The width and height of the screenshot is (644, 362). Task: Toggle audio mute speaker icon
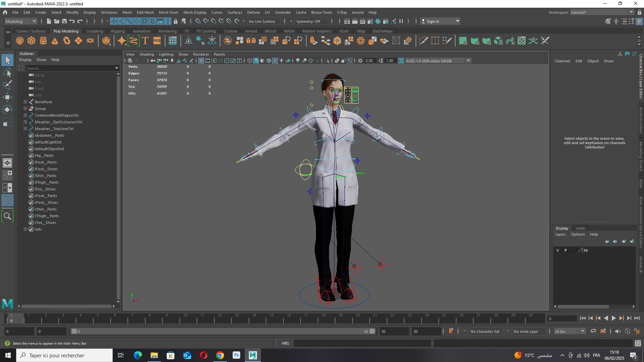pyautogui.click(x=618, y=331)
